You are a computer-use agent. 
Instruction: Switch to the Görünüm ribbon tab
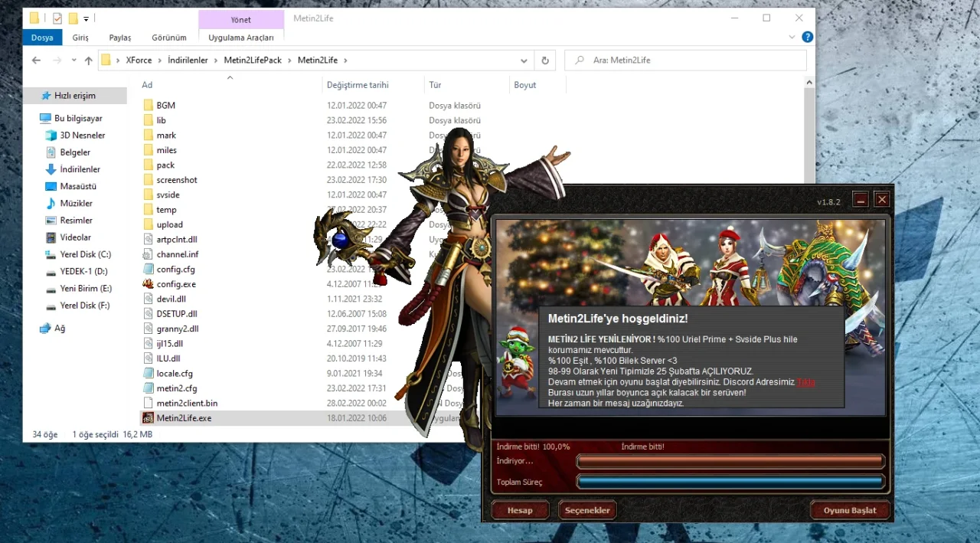click(x=169, y=38)
